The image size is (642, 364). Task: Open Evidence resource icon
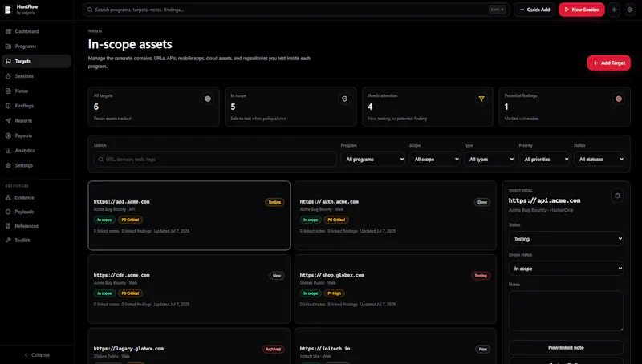pos(8,197)
